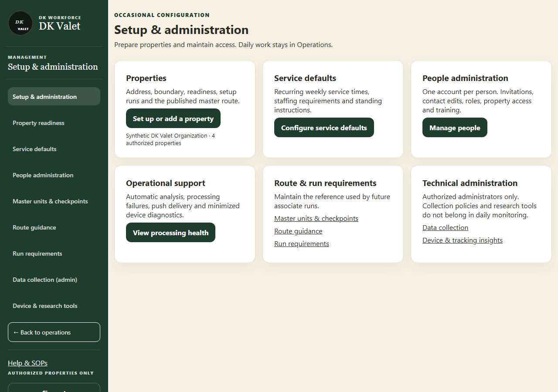Select Setup & administration sidebar nav item
Screen dimensions: 558x392
coord(54,96)
